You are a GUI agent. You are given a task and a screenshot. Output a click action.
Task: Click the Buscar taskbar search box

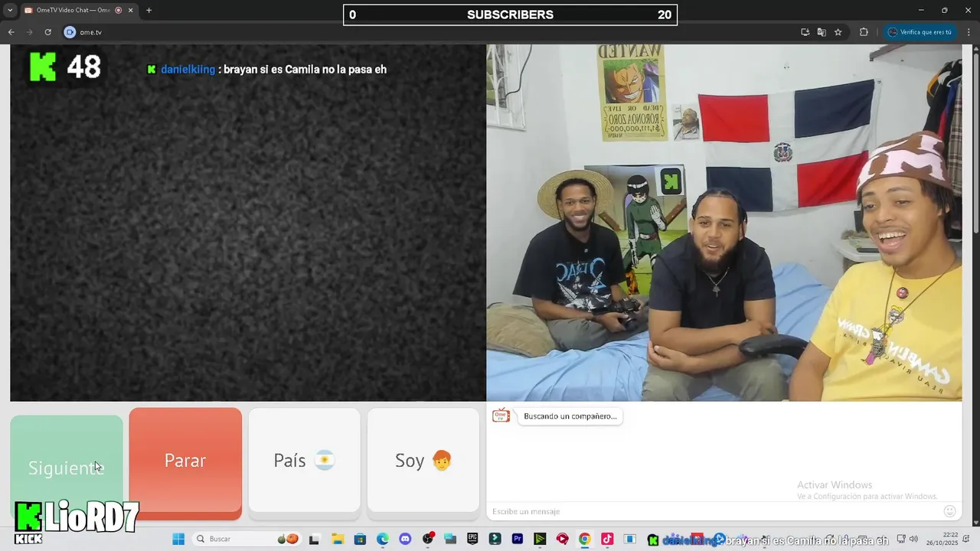coord(247,539)
